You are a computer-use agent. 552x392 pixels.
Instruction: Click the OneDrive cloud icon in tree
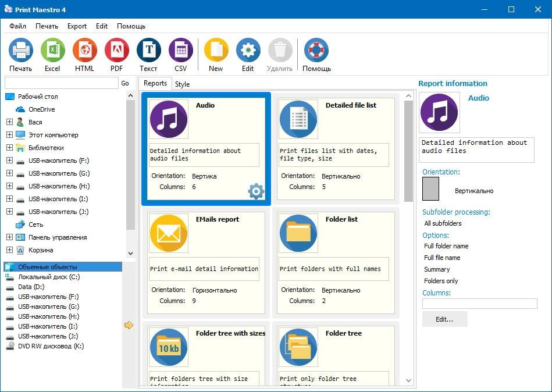click(20, 109)
